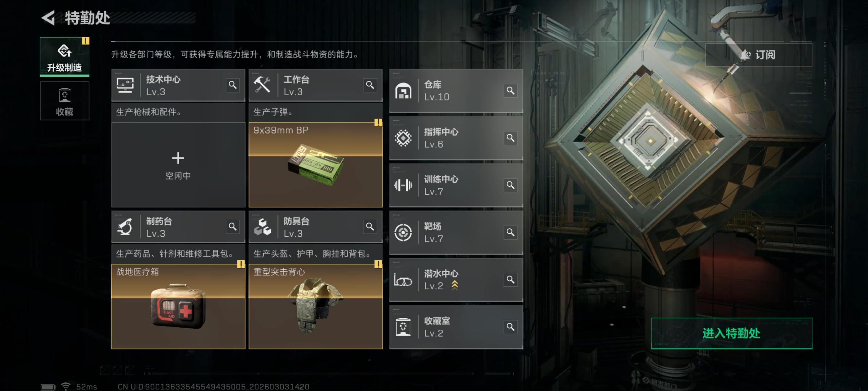
Task: Select the 9x39mm BP ammo production card
Action: 316,165
